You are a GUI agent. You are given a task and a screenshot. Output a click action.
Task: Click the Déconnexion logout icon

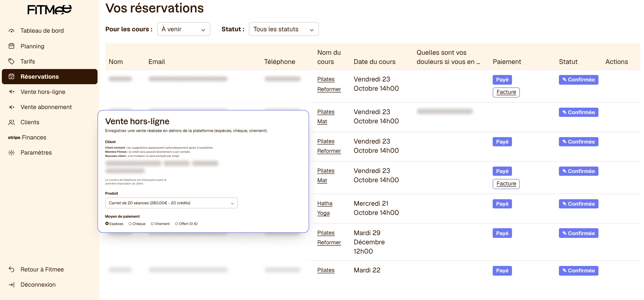(11, 285)
